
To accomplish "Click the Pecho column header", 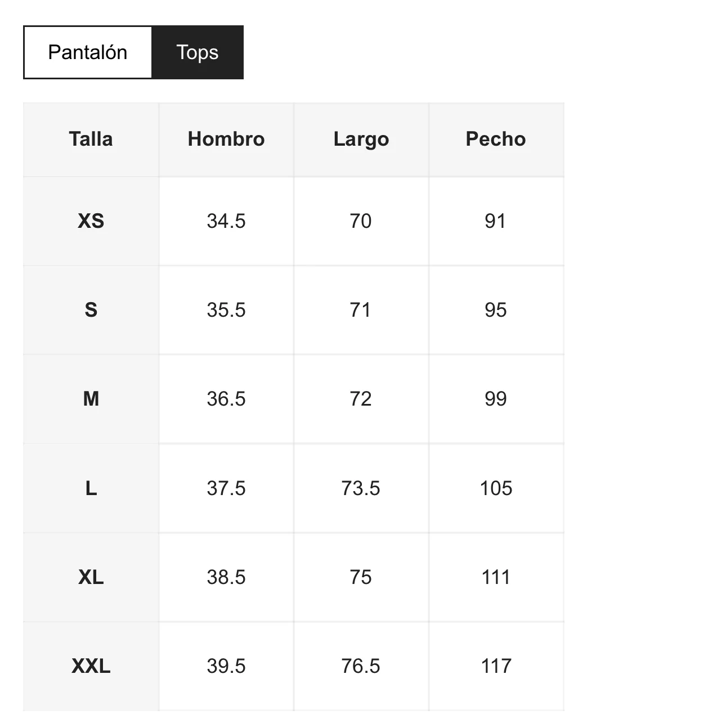I will (496, 139).
